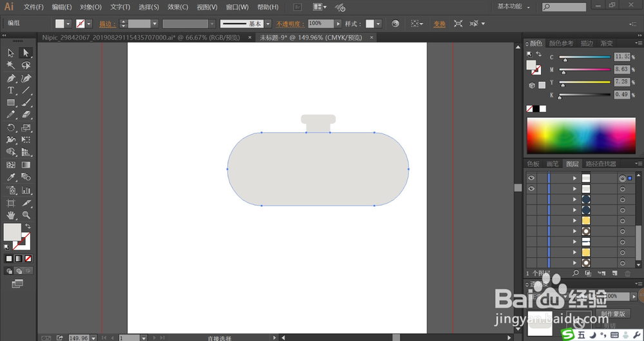644x341 pixels.
Task: Open the 效果(C) menu
Action: pyautogui.click(x=178, y=7)
